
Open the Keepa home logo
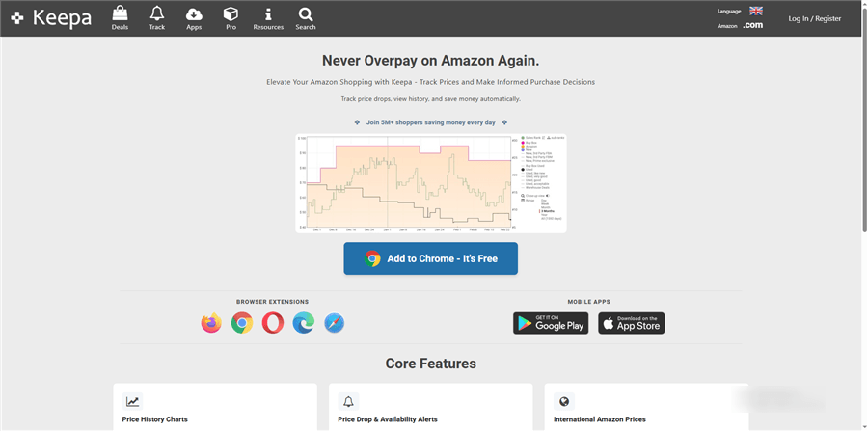[51, 17]
